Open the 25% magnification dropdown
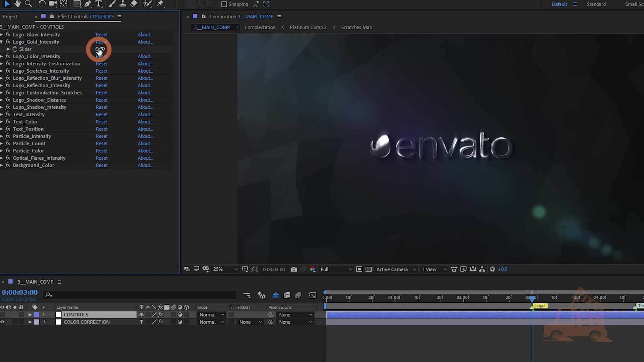The width and height of the screenshot is (644, 362). pos(225,269)
